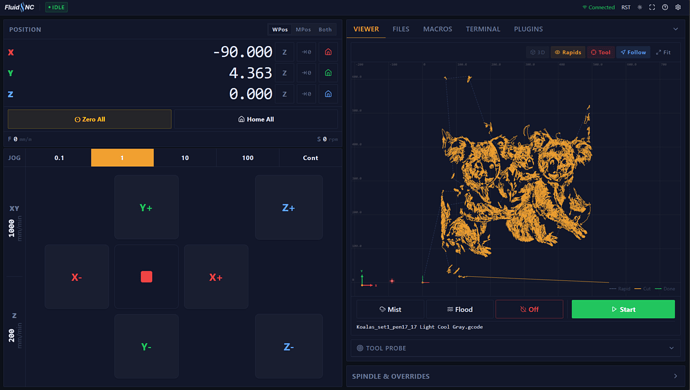Image resolution: width=690 pixels, height=390 pixels.
Task: Open the PLUGINS tab
Action: pyautogui.click(x=528, y=29)
